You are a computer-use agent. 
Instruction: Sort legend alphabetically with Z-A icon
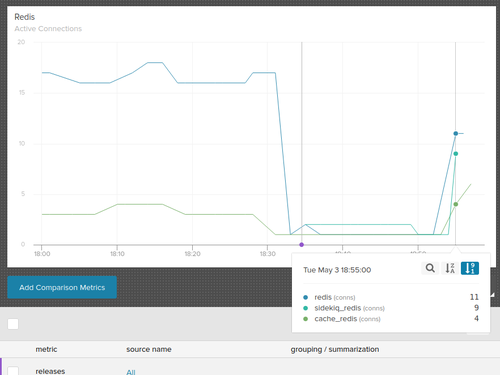(450, 268)
